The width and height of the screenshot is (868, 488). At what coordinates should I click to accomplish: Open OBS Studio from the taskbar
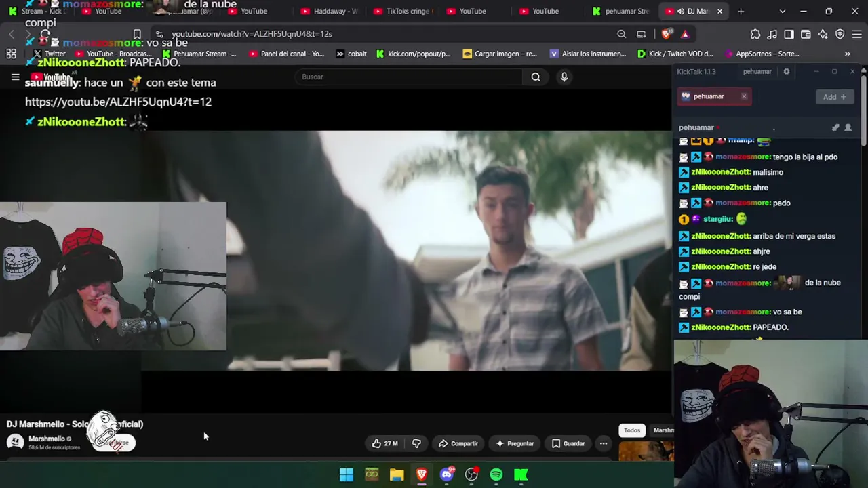tap(471, 474)
